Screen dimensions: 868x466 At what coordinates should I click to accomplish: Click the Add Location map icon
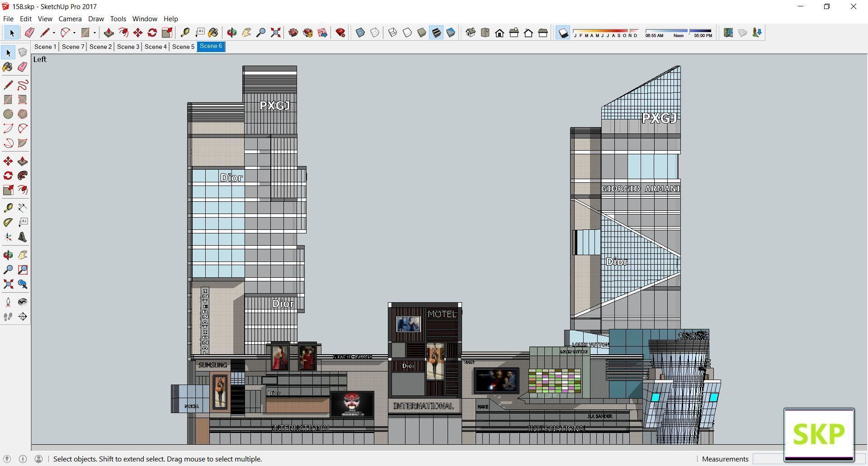pos(728,33)
